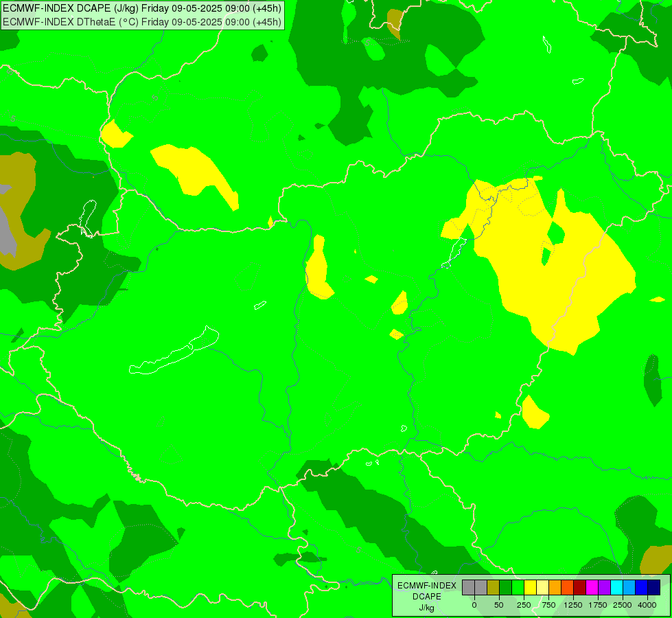Click the legend tick value 2500
This screenshot has height=618, width=672.
pyautogui.click(x=623, y=605)
